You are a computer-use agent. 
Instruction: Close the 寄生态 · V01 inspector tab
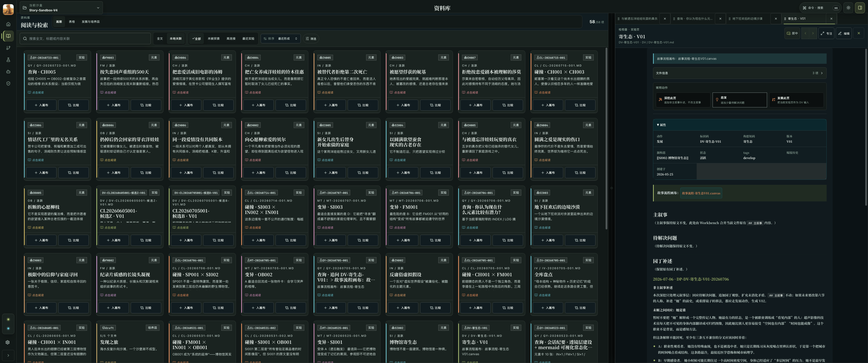click(x=831, y=18)
